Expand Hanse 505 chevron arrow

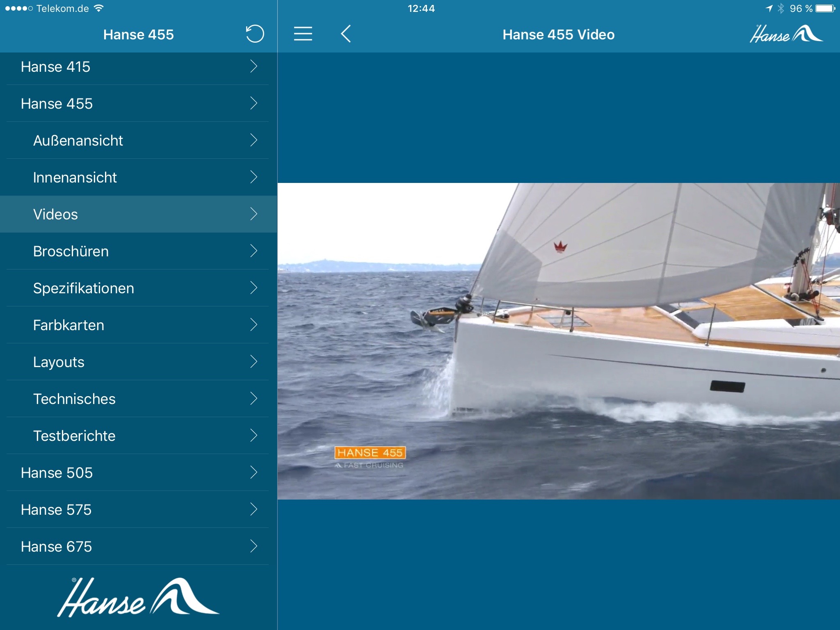253,472
